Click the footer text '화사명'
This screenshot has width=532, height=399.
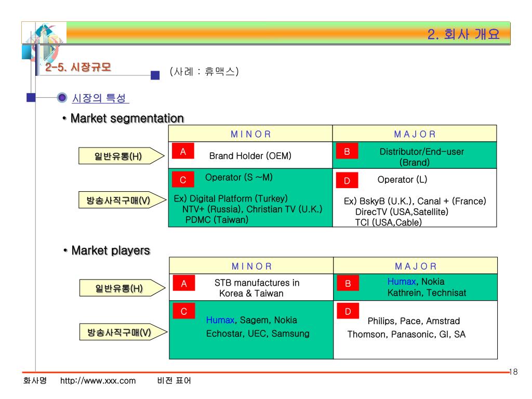pos(35,380)
